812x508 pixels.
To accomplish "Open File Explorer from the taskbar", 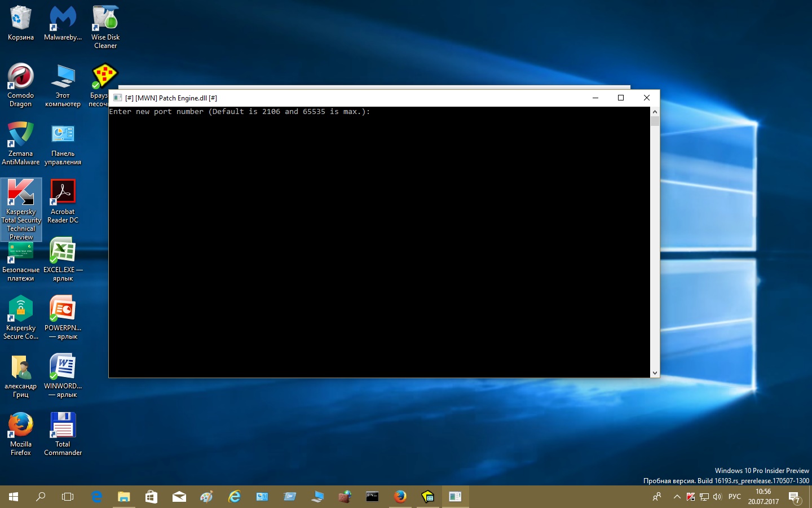I will [x=123, y=497].
